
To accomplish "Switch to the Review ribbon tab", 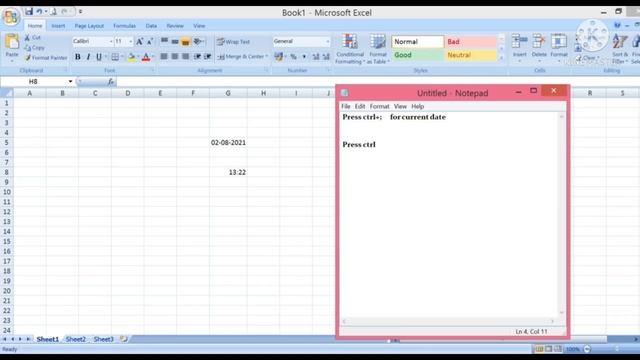I will [175, 26].
